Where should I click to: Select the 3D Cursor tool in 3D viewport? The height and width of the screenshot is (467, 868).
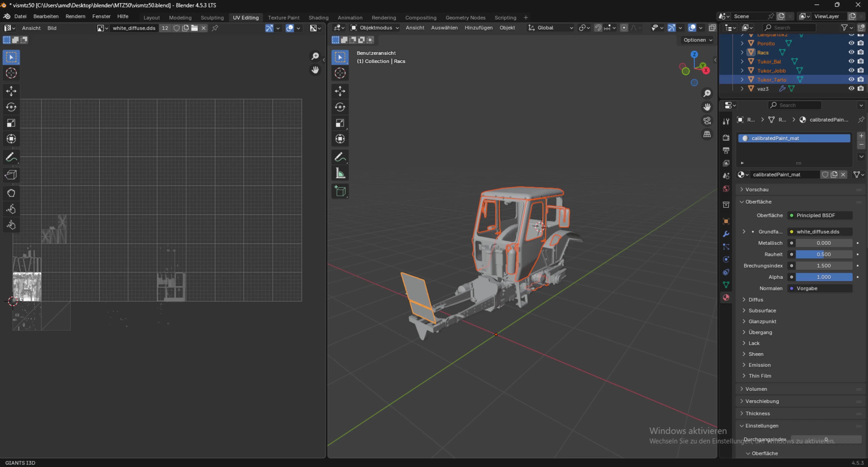(340, 73)
